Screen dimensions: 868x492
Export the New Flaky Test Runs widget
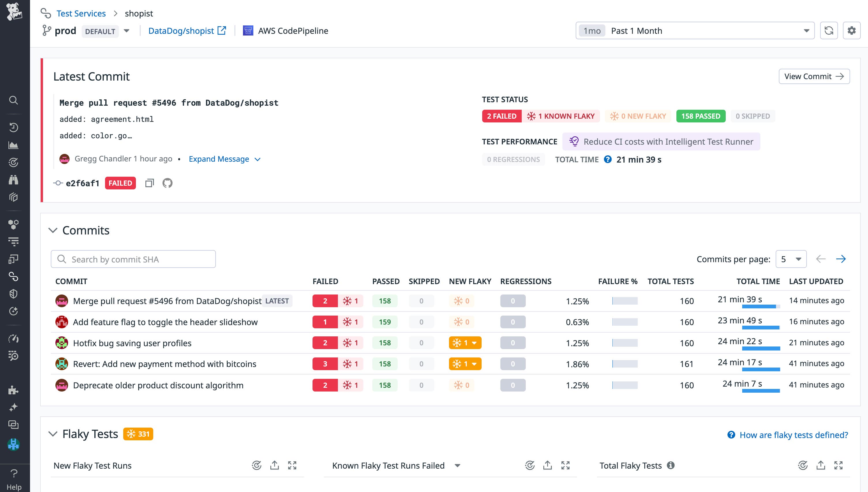[x=274, y=465]
